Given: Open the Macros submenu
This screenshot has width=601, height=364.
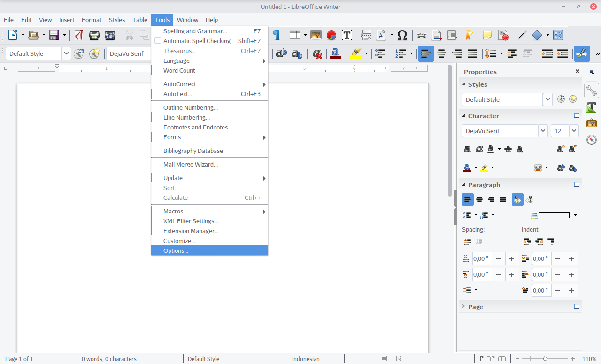Looking at the screenshot, I should point(209,211).
